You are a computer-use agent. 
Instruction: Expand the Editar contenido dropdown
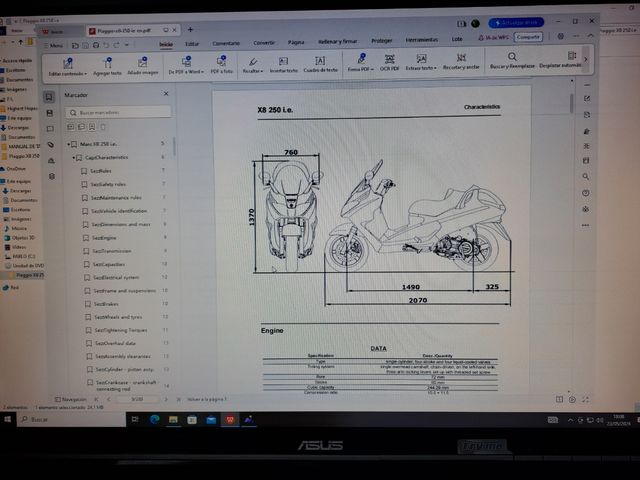point(67,66)
